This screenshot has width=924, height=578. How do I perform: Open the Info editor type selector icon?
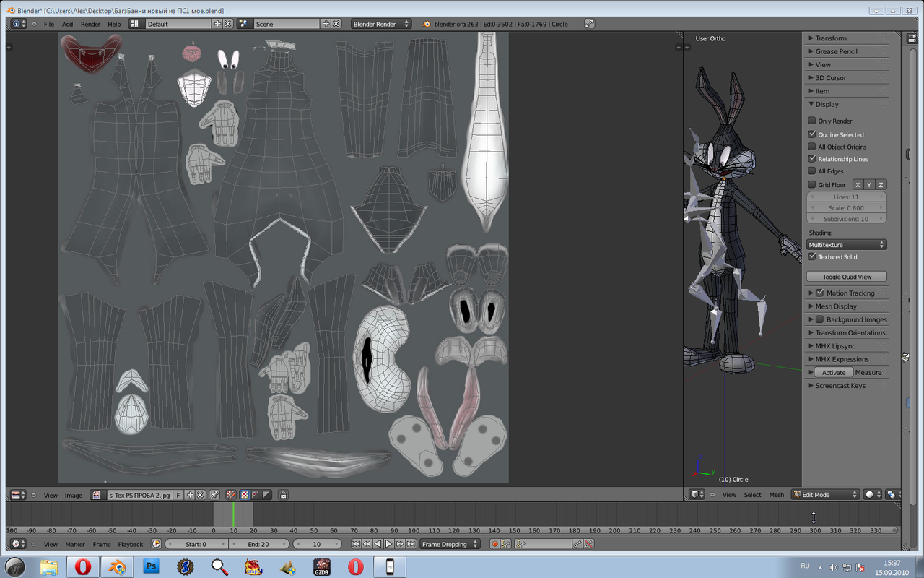tap(19, 24)
